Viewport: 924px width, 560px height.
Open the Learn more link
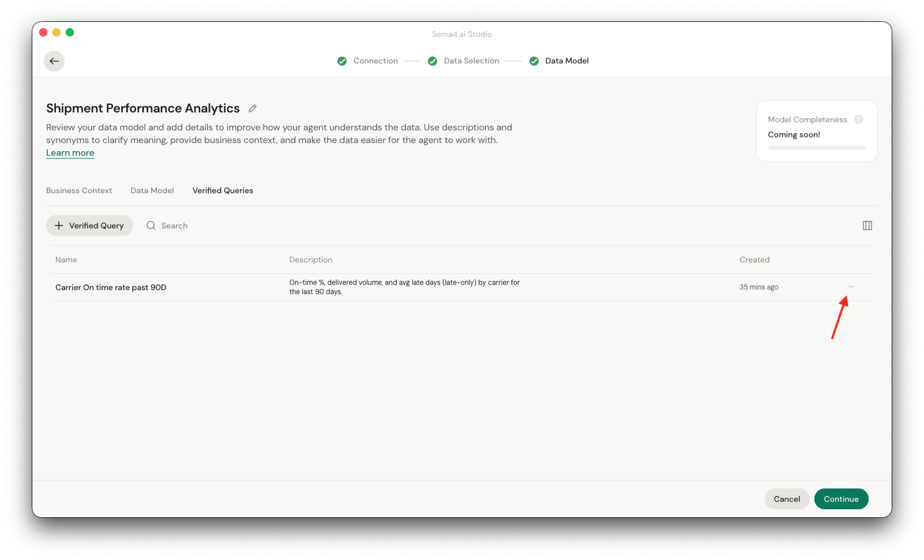[70, 152]
